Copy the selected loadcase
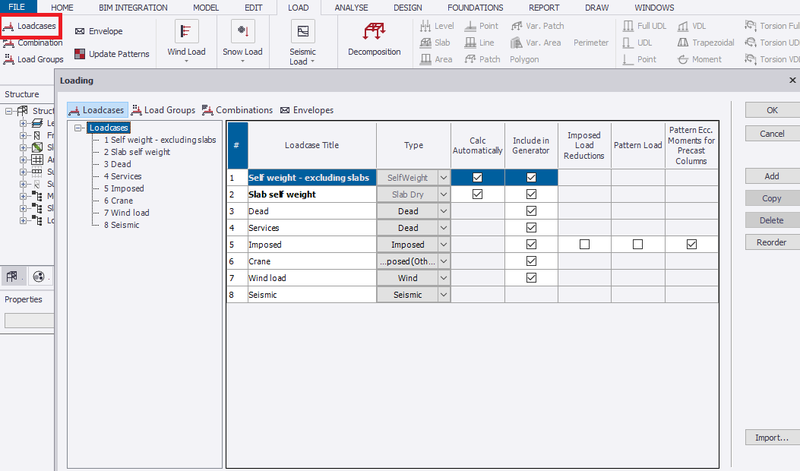The height and width of the screenshot is (471, 800). point(772,199)
